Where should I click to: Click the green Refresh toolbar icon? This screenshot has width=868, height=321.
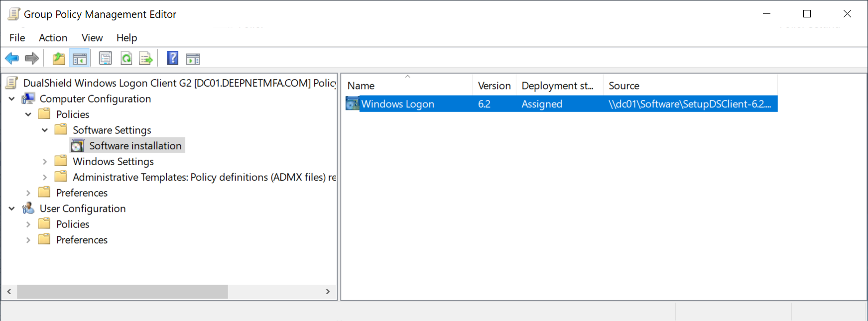[126, 59]
